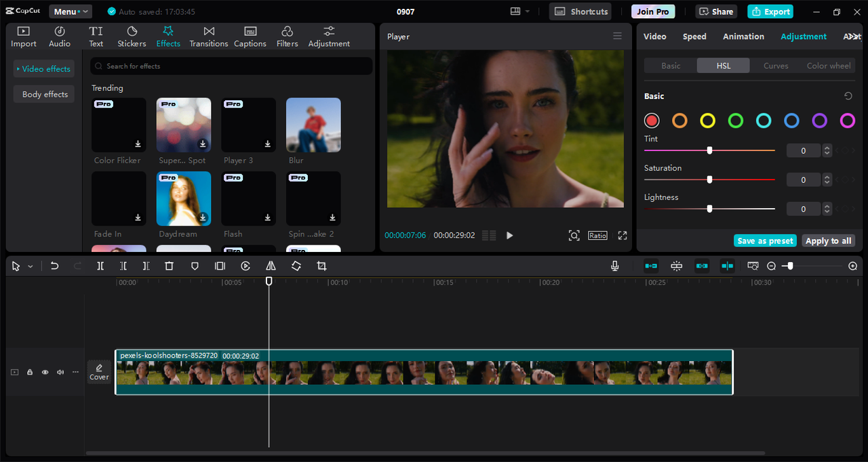Open the Adjustment tab in the media toolbar

[329, 37]
